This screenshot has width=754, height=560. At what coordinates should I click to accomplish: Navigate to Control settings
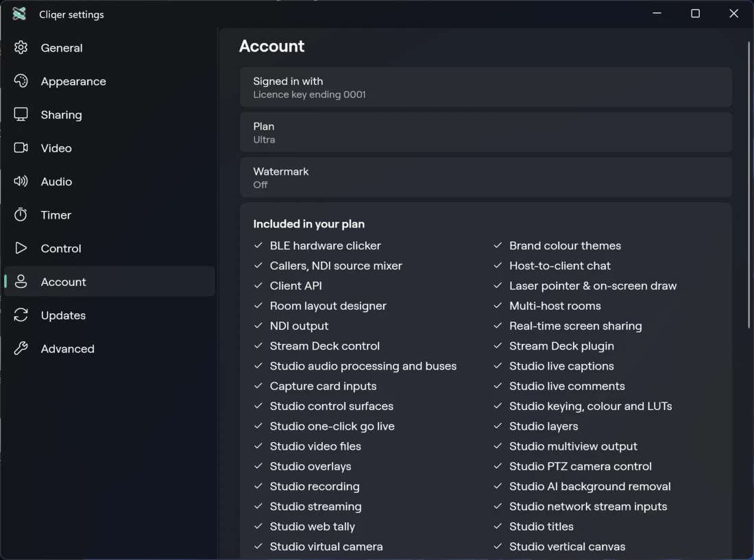click(109, 248)
